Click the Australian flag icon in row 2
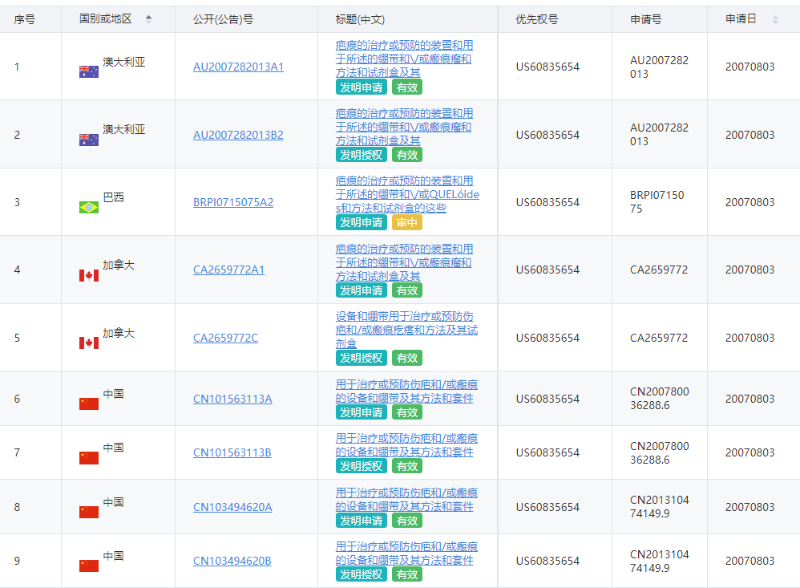Screen dimensions: 800x588 (x=89, y=139)
